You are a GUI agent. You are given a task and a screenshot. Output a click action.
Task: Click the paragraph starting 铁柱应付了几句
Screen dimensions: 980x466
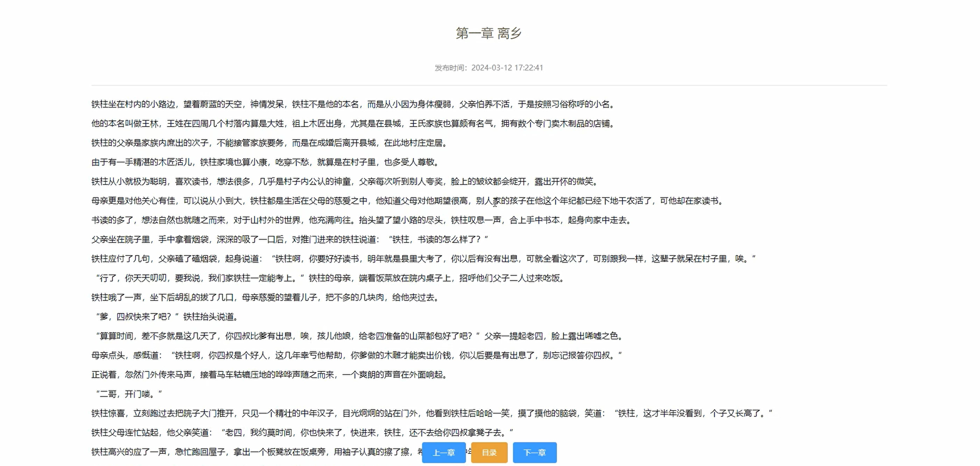click(424, 259)
